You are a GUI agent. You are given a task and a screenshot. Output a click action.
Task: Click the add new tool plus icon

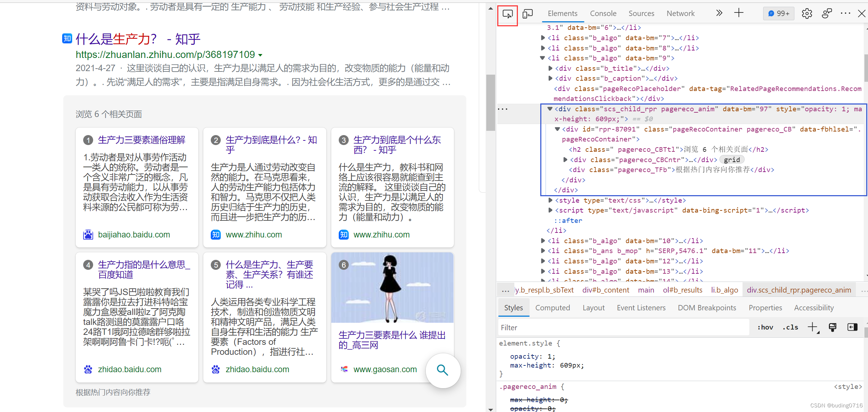coord(739,14)
